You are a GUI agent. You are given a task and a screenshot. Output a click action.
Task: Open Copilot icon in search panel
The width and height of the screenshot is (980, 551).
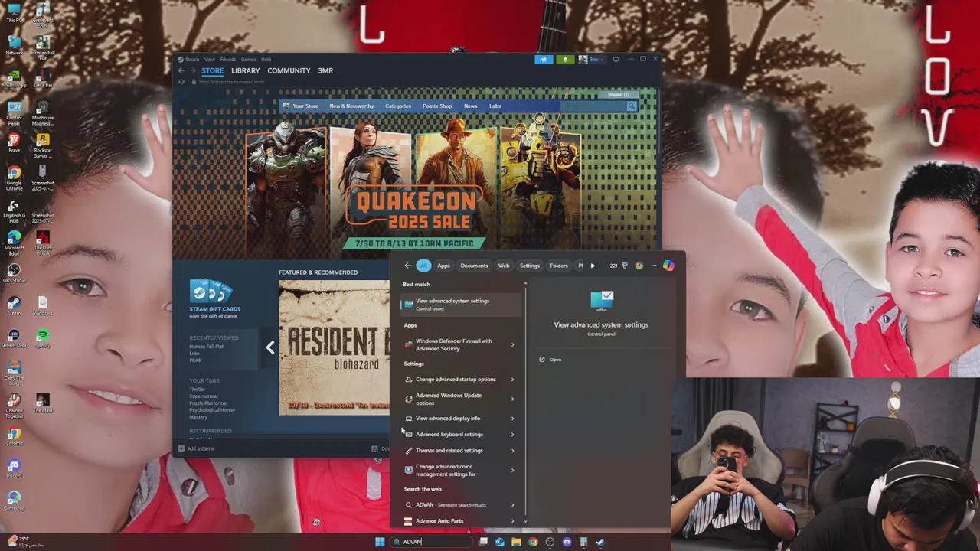pos(668,266)
